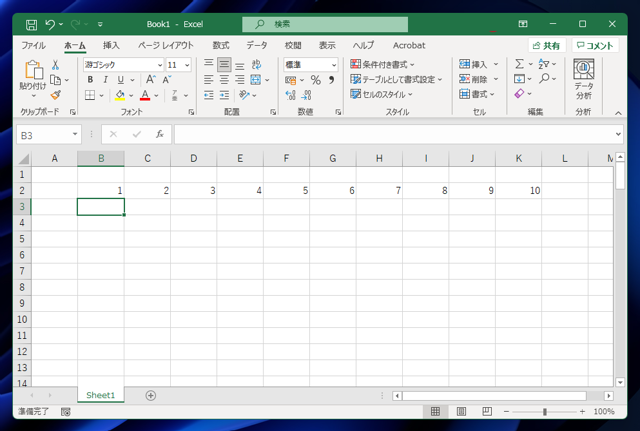
Task: Switch to Page Break Preview view
Action: (487, 411)
